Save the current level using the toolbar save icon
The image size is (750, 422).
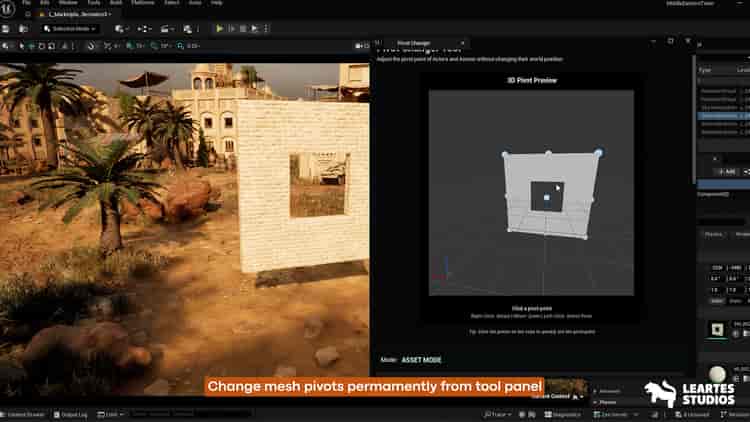[x=6, y=29]
